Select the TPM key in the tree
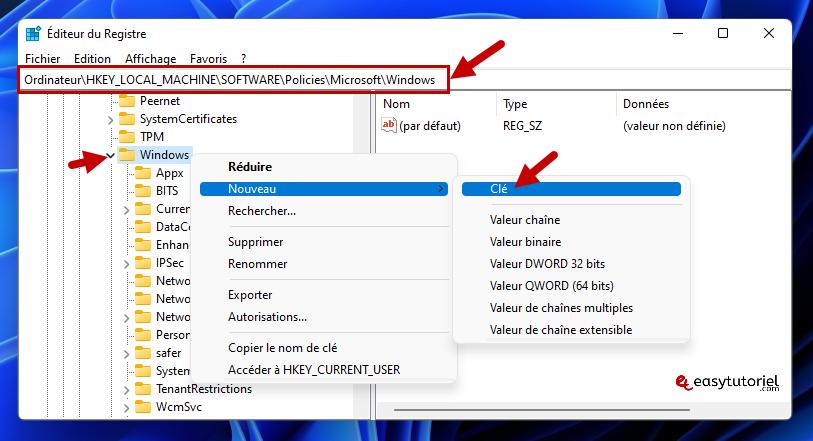Screen dimensions: 813x441 [x=152, y=137]
